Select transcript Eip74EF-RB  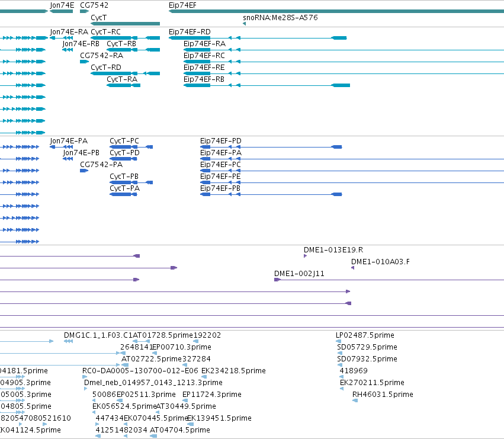(x=204, y=79)
